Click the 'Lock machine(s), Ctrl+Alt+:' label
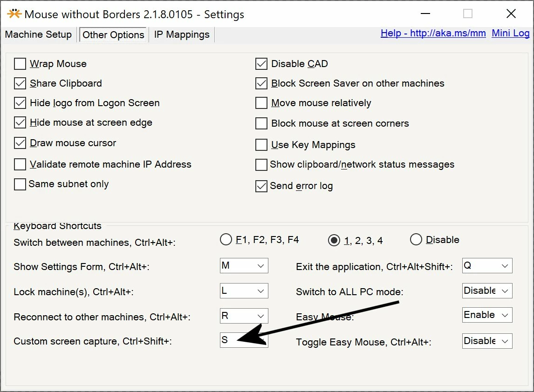 point(73,292)
